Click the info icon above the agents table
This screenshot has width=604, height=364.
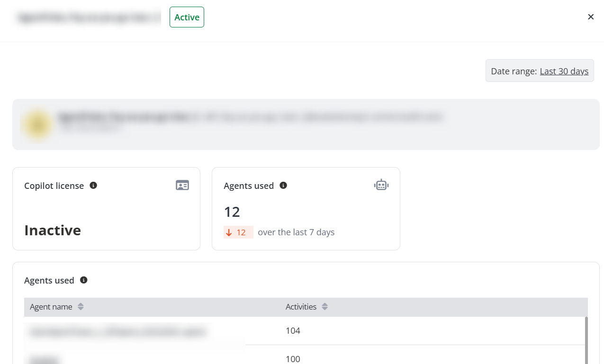pyautogui.click(x=84, y=280)
